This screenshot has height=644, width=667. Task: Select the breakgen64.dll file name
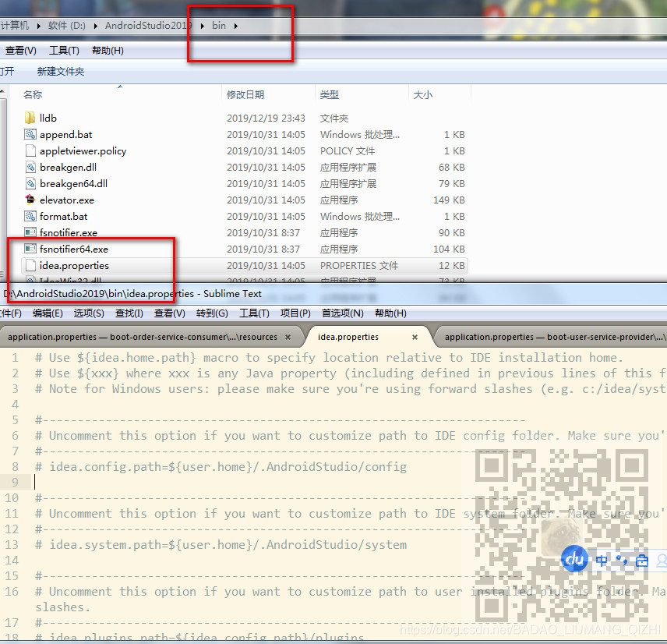[x=73, y=183]
